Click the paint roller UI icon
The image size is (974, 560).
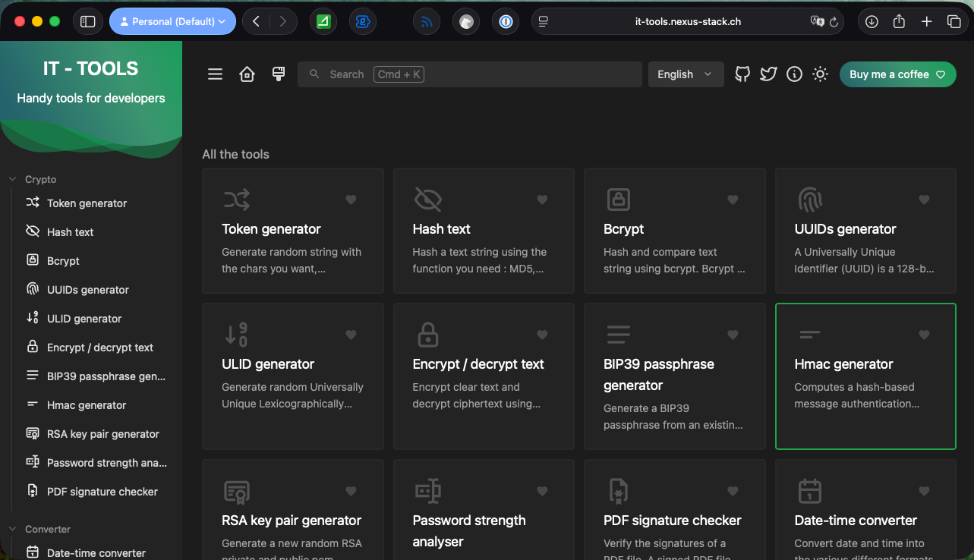coord(279,74)
